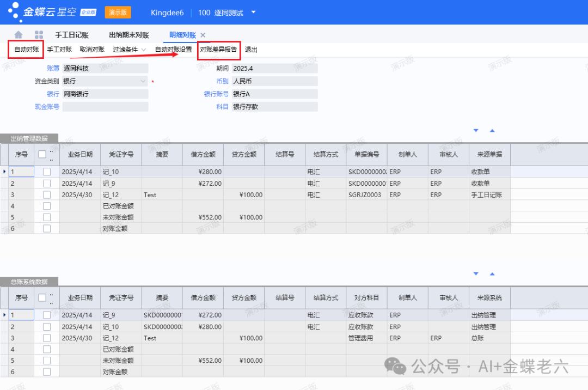Expand the 过滤条件 dropdown
This screenshot has height=390, width=588.
(x=144, y=50)
